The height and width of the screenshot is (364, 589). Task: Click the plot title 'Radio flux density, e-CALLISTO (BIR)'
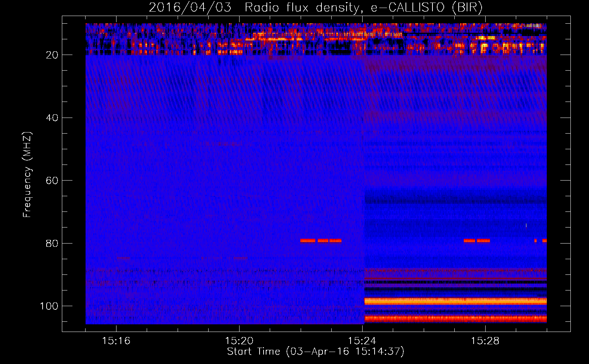(x=363, y=8)
